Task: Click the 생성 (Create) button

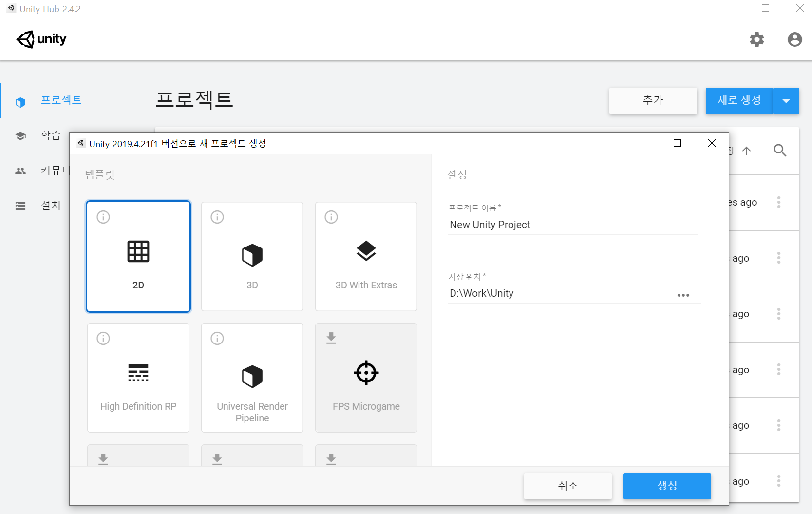Action: tap(667, 486)
